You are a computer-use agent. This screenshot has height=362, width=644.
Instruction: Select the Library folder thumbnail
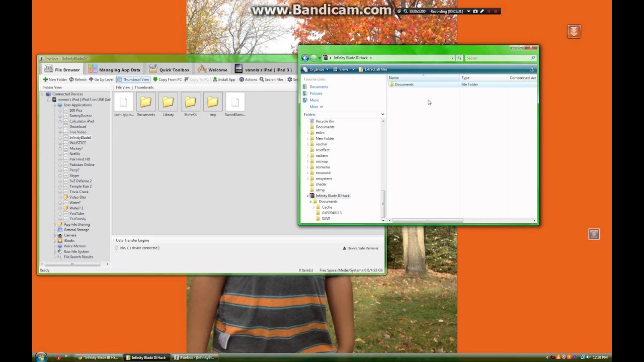pos(168,105)
